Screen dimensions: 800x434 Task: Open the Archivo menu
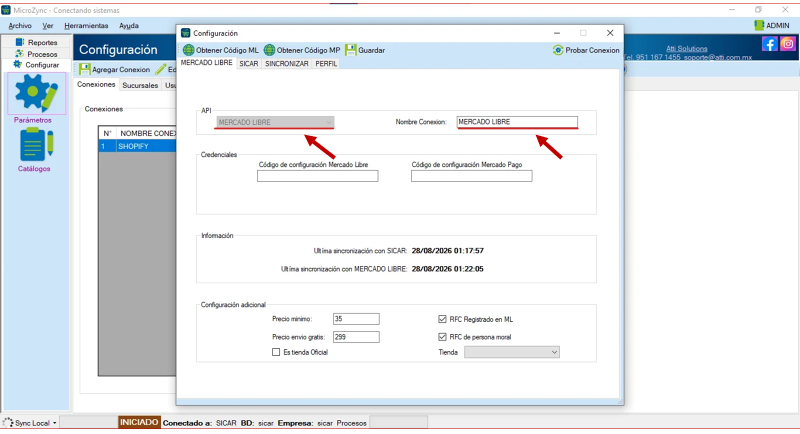pos(20,25)
